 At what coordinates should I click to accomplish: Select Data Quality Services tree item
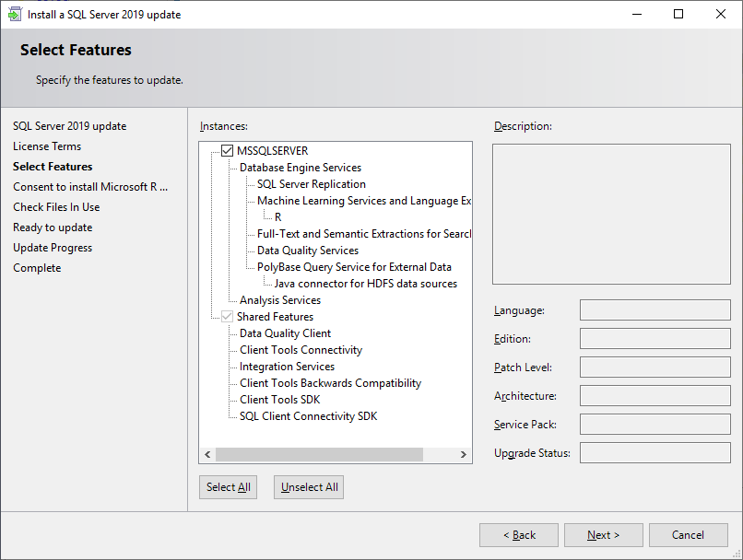308,251
